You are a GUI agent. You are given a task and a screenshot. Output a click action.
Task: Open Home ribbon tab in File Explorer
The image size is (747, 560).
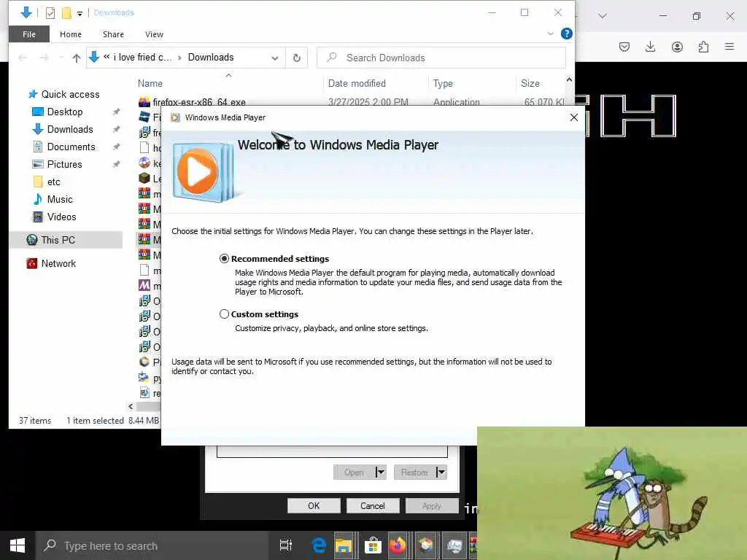pos(71,34)
